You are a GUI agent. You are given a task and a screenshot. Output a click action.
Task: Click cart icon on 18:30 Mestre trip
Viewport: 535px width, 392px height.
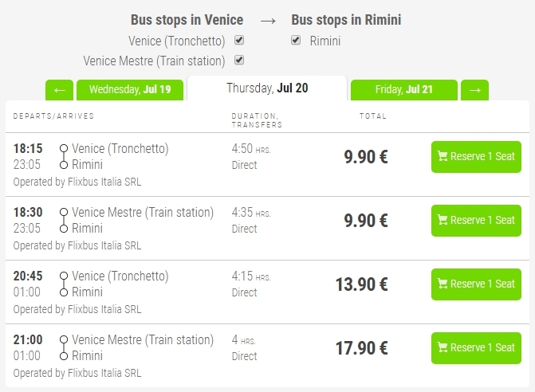(x=443, y=220)
